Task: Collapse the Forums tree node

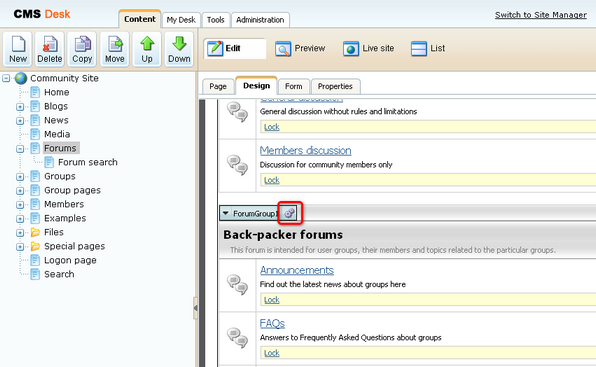Action: (20, 149)
